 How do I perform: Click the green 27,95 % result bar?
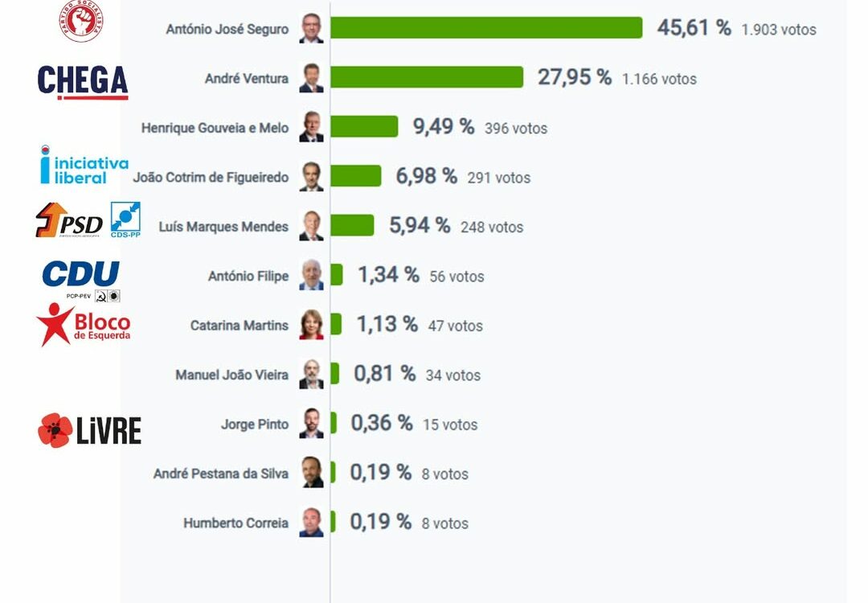[427, 77]
